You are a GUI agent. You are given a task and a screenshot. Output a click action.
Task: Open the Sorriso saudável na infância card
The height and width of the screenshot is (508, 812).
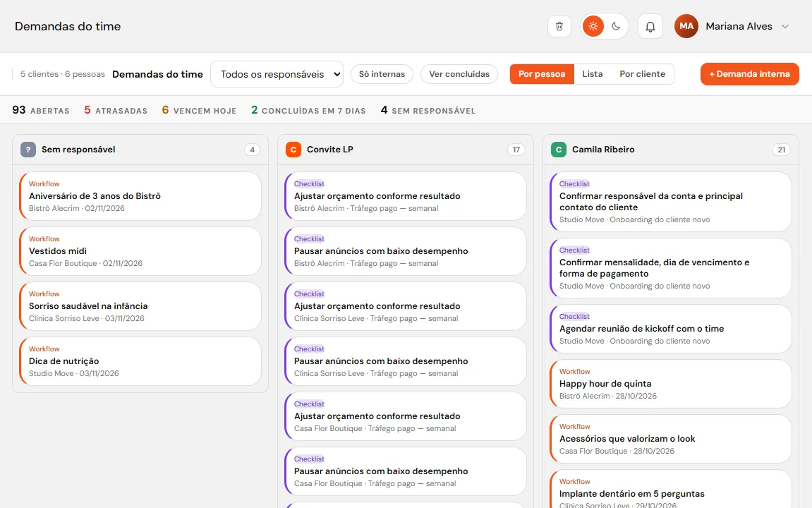(140, 306)
